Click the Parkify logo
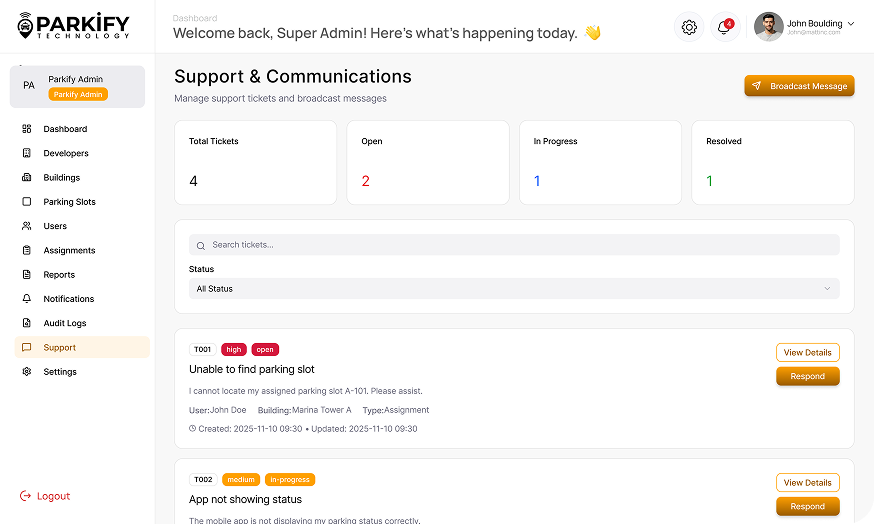Image resolution: width=874 pixels, height=524 pixels. click(74, 26)
